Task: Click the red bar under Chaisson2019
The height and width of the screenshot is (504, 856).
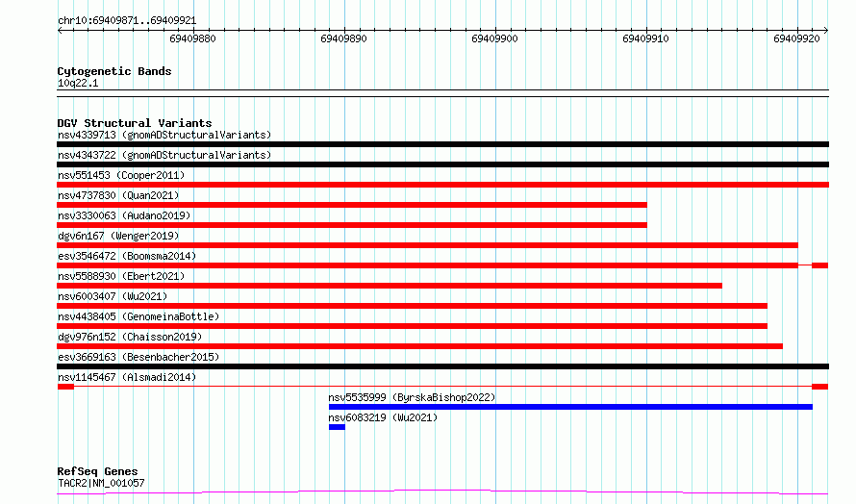Action: pyautogui.click(x=419, y=346)
